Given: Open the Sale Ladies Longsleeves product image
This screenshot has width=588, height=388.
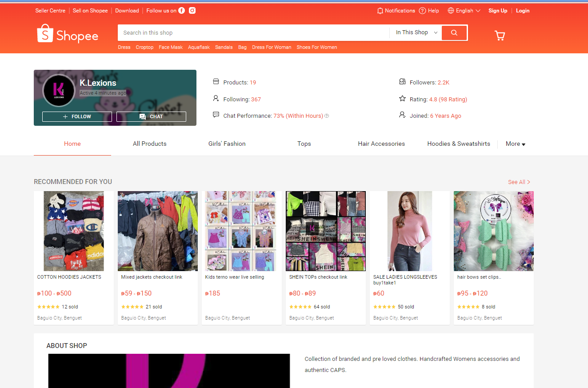Looking at the screenshot, I should coord(410,231).
